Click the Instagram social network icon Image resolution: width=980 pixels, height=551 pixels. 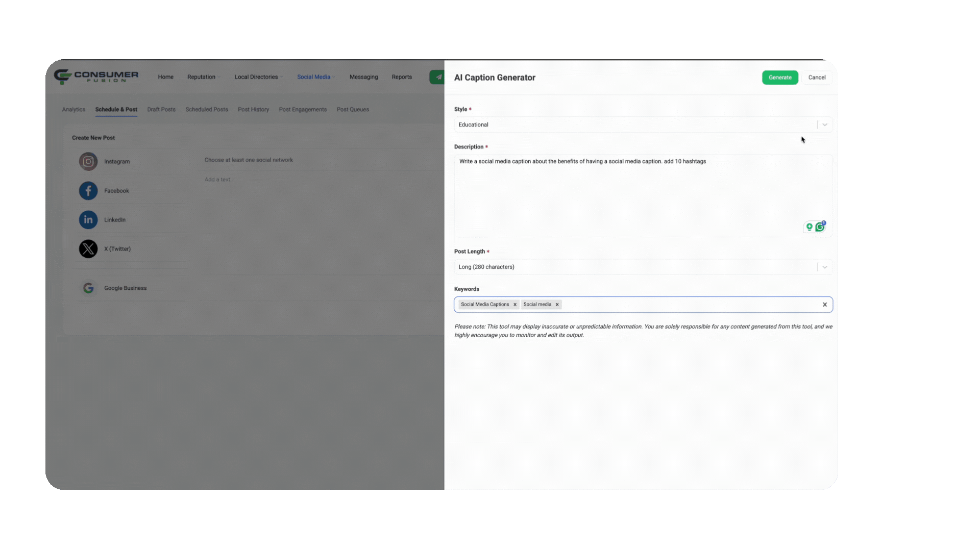[88, 161]
